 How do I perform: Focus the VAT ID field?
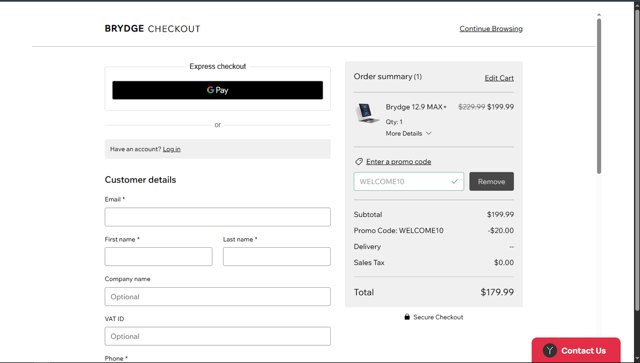218,336
